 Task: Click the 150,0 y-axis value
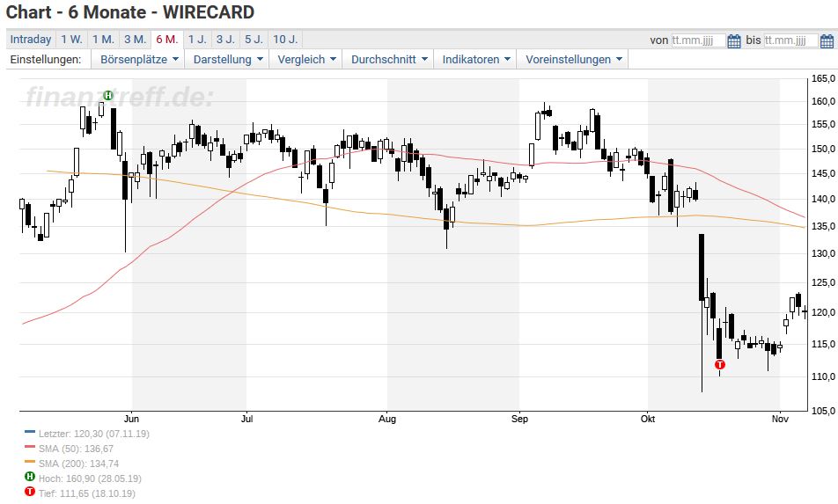point(824,149)
